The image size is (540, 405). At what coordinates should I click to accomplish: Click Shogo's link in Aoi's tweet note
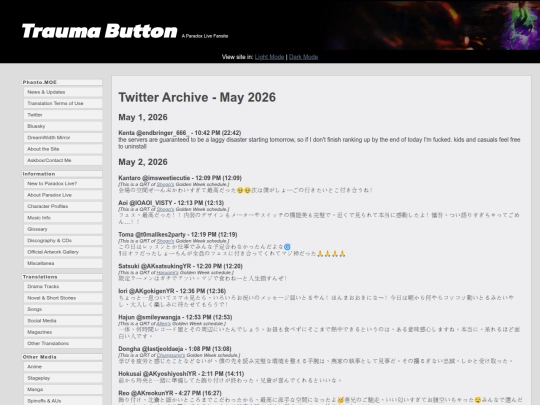pyautogui.click(x=165, y=209)
